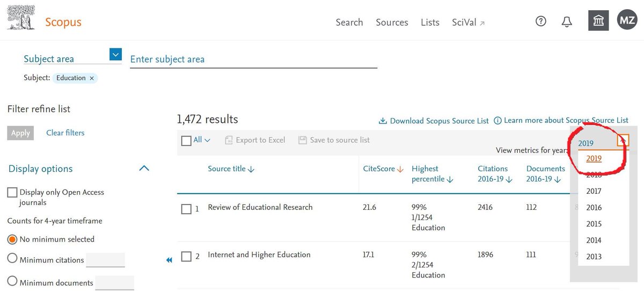This screenshot has width=644, height=291.
Task: Go to the Lists page
Action: click(x=430, y=22)
